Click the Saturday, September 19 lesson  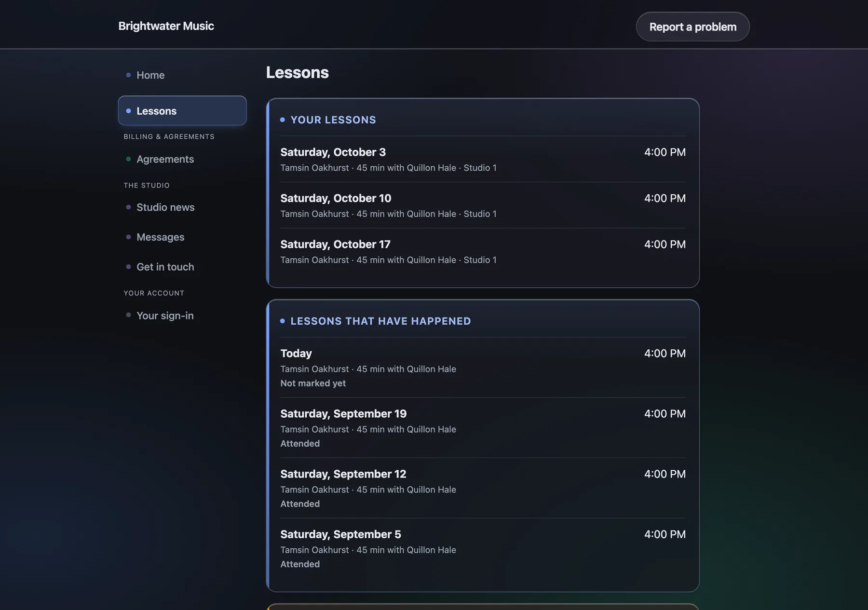tap(483, 428)
